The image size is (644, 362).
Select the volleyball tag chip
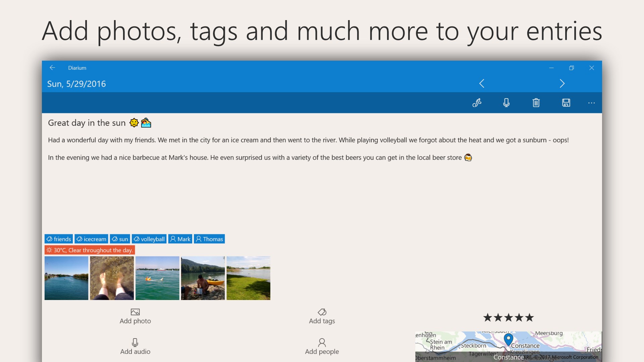[x=149, y=239]
